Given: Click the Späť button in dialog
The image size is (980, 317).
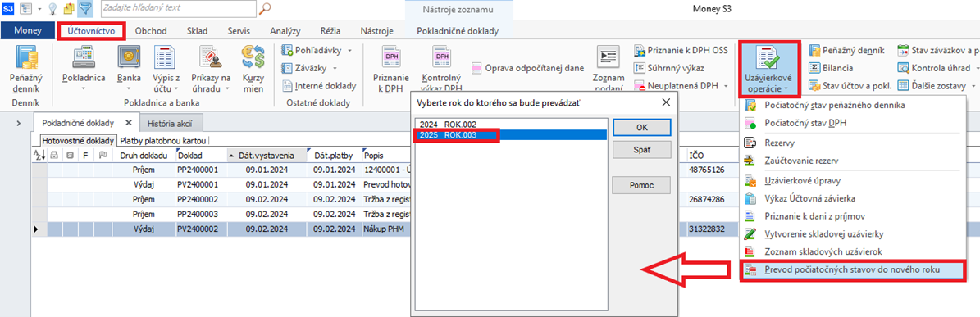Looking at the screenshot, I should [641, 150].
